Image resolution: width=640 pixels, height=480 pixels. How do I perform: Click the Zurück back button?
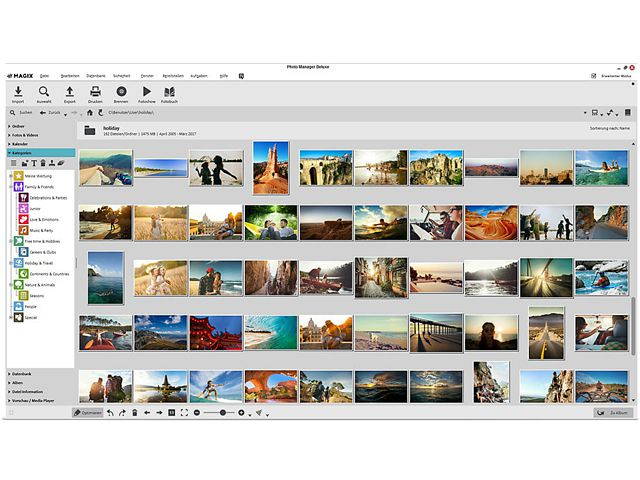point(50,113)
